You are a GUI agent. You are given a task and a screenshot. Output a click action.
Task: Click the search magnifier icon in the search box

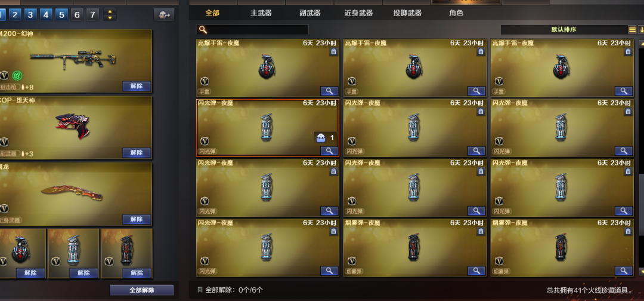tap(203, 30)
